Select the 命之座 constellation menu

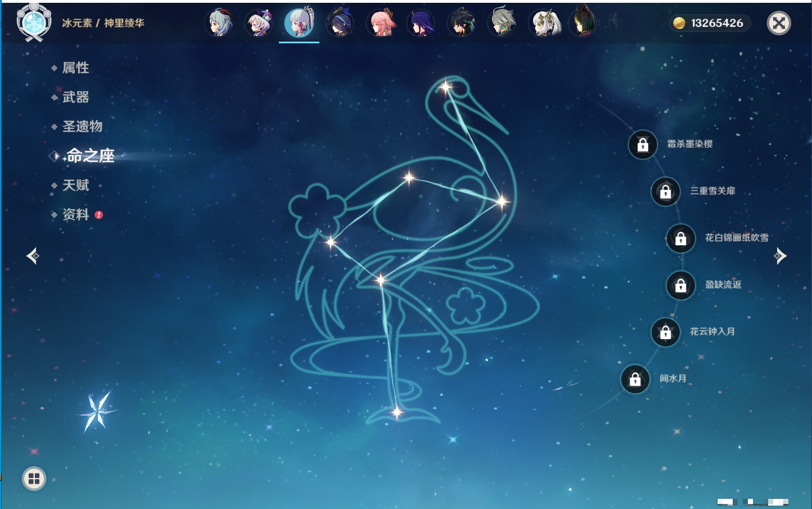point(90,156)
